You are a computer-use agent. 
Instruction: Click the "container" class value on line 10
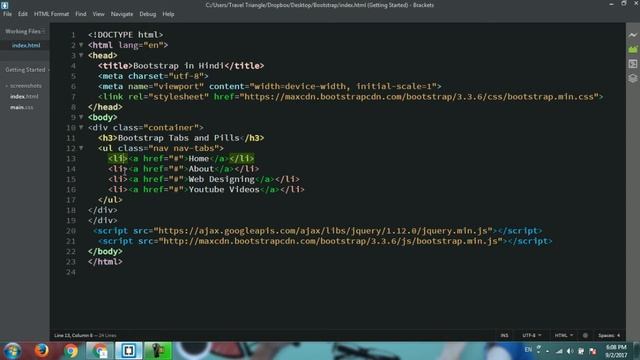(x=171, y=127)
